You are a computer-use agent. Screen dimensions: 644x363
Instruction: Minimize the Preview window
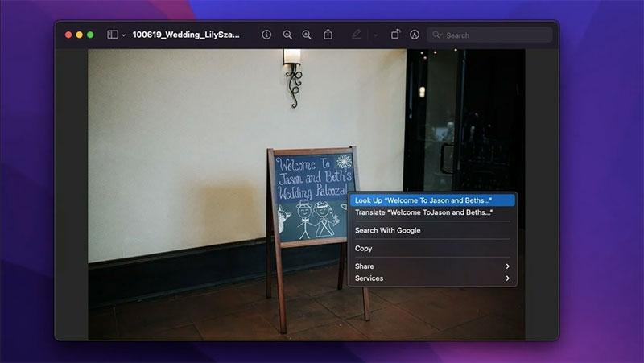coord(79,35)
